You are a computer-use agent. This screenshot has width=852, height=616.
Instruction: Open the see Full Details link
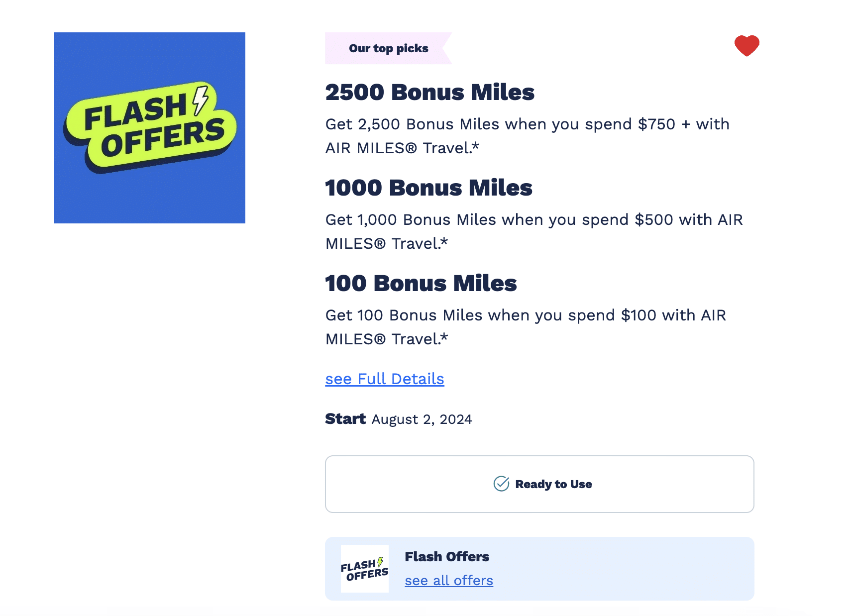[x=384, y=379]
